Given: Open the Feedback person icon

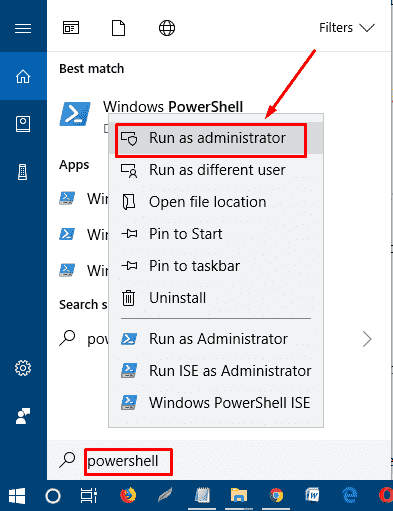Looking at the screenshot, I should point(23,416).
